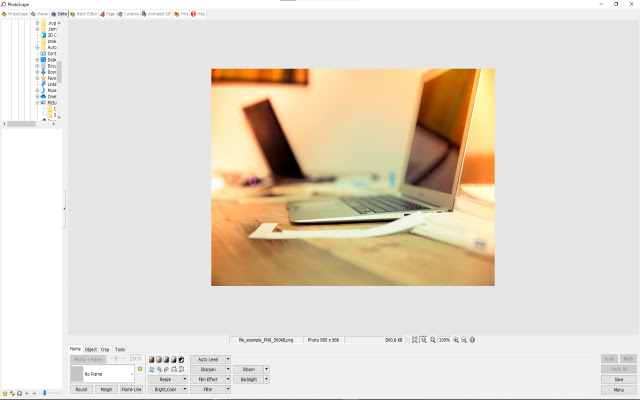Open the Bloom dropdown arrow
This screenshot has width=640, height=400.
tap(267, 369)
